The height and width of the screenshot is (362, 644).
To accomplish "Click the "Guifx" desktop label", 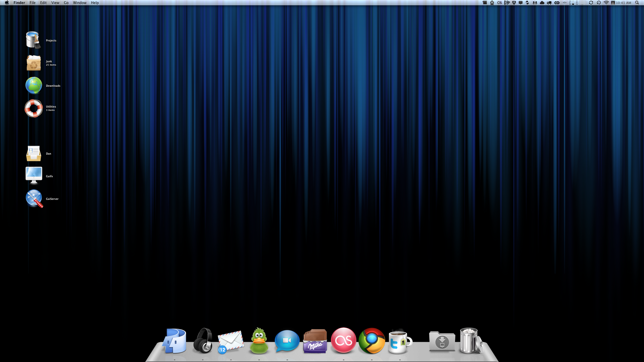I will [x=49, y=176].
